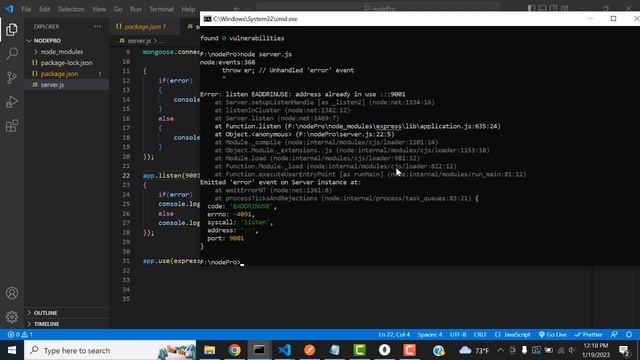Click the cmd.exe title bar icon
The image size is (640, 360).
(x=207, y=19)
